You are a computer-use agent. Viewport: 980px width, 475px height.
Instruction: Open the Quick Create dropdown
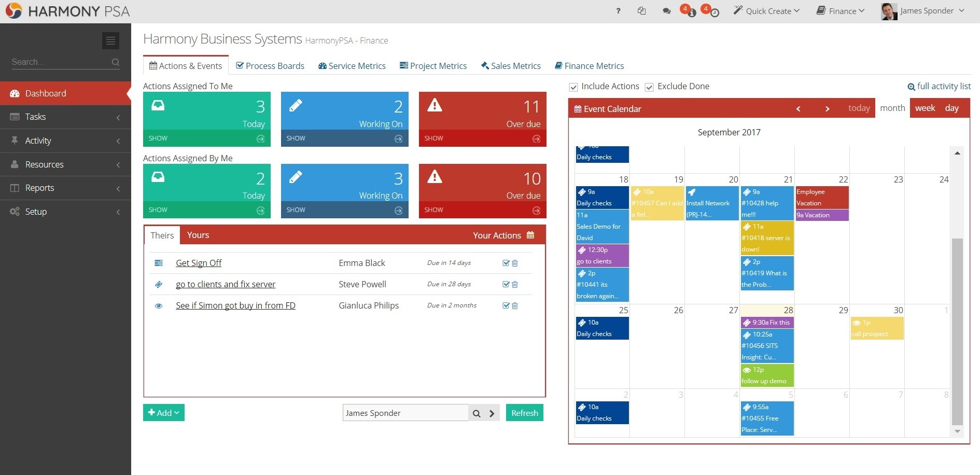(x=766, y=11)
